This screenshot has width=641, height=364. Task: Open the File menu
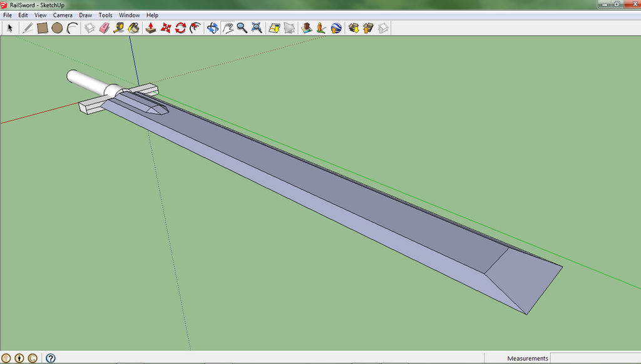(x=8, y=15)
